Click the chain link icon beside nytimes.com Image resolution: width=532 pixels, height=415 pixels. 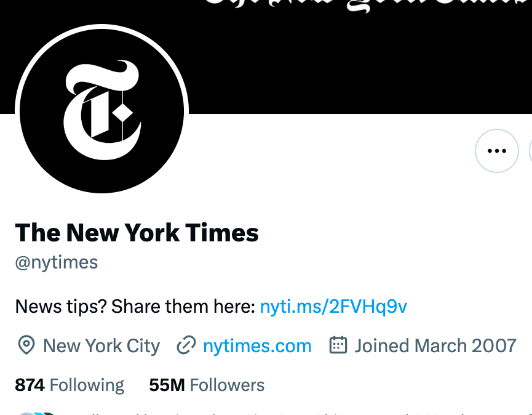[x=186, y=345]
